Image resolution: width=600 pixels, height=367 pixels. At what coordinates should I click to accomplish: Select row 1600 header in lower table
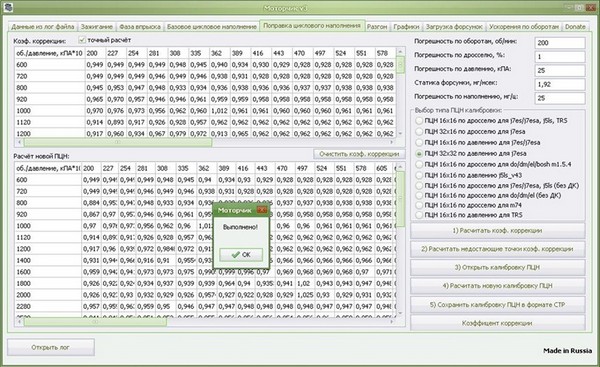48,272
